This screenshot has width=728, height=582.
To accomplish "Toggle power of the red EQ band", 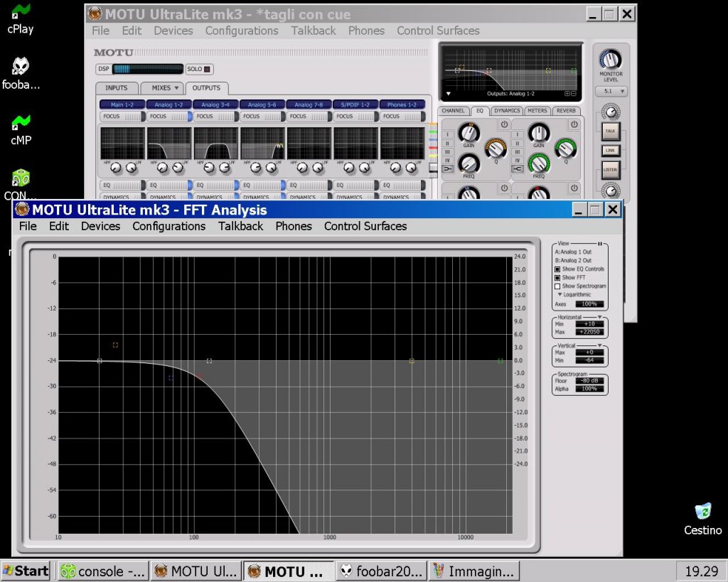I will [574, 188].
